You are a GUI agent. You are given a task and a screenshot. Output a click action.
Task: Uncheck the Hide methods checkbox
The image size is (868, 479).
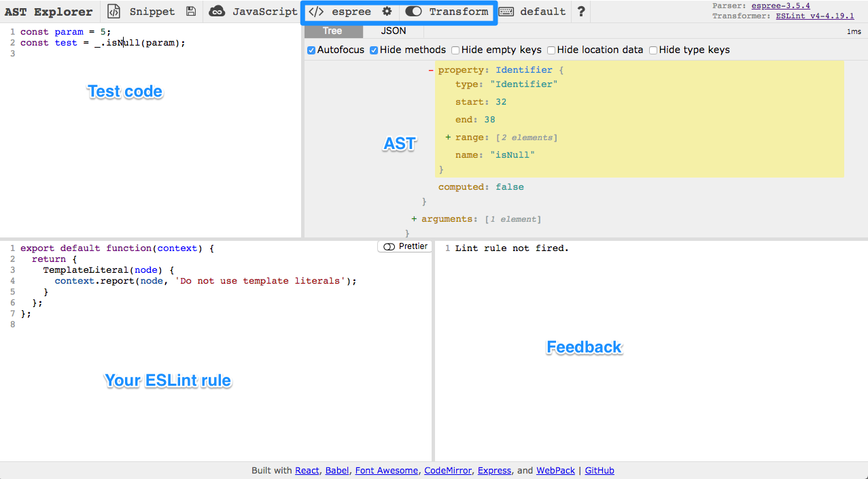[x=374, y=50]
